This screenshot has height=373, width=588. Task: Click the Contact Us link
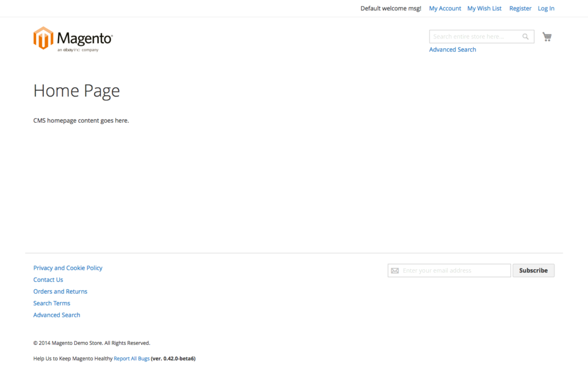tap(48, 279)
